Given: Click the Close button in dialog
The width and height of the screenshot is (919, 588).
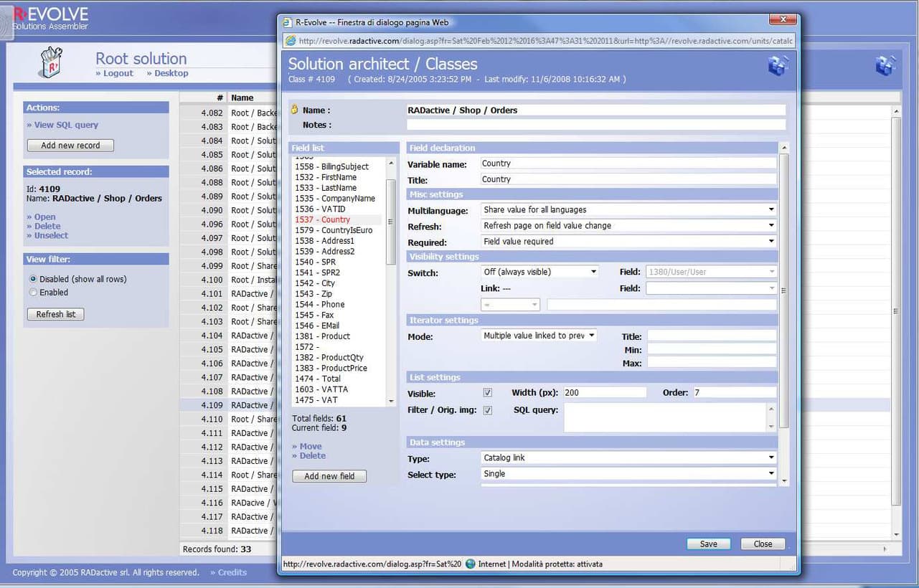Looking at the screenshot, I should pyautogui.click(x=763, y=544).
